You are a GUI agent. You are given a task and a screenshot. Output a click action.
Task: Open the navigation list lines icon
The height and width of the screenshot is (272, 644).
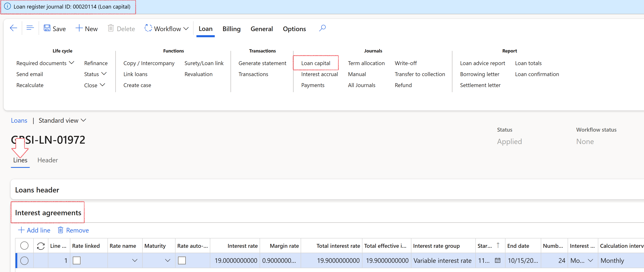pyautogui.click(x=30, y=28)
